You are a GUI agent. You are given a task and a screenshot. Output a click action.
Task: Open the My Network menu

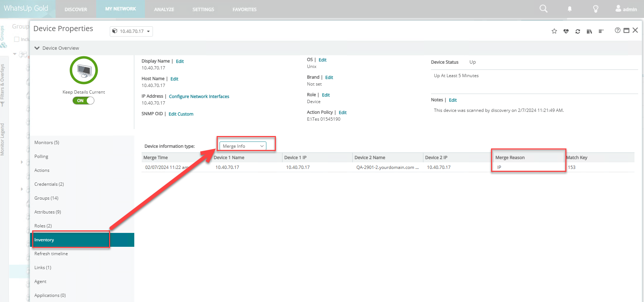[x=120, y=9]
